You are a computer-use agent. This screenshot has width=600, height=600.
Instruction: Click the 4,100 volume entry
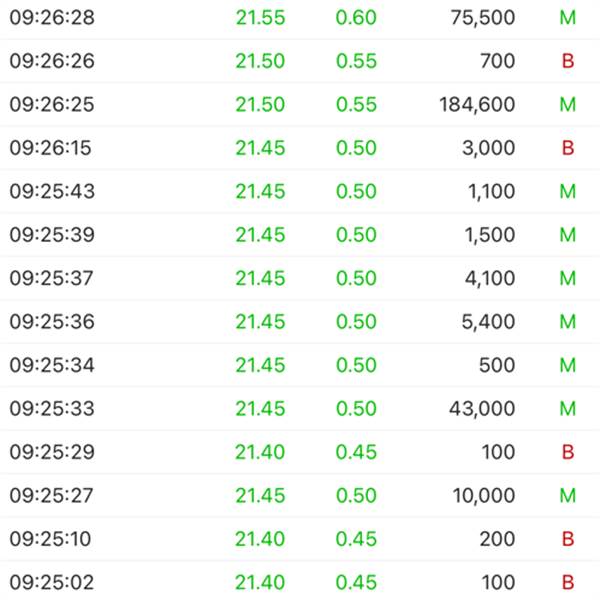coord(490,278)
